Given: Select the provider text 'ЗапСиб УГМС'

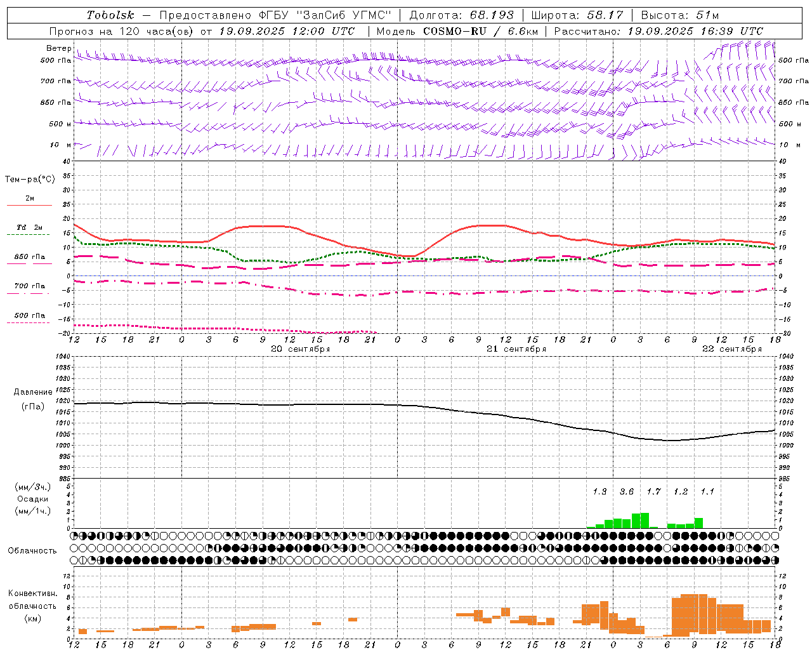Looking at the screenshot, I should (x=344, y=15).
